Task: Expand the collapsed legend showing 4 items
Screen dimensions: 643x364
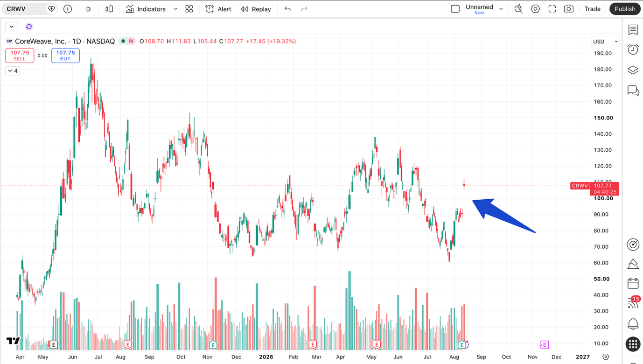Action: [x=13, y=71]
